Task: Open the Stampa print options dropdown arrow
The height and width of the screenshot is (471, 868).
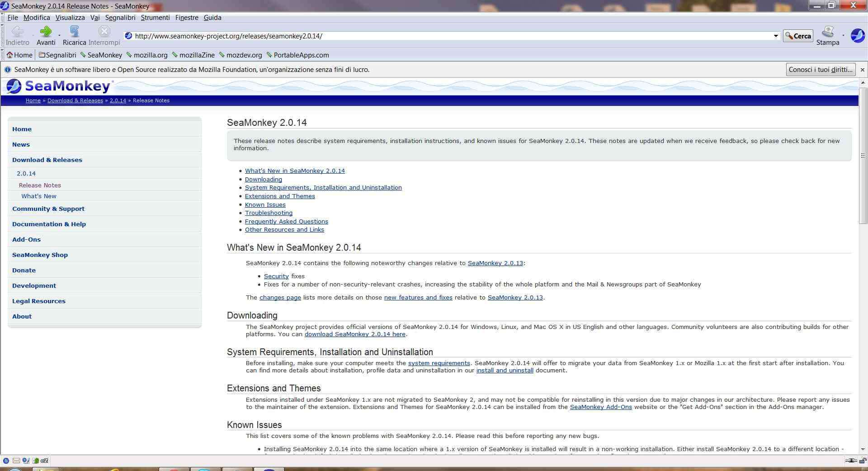Action: point(843,35)
